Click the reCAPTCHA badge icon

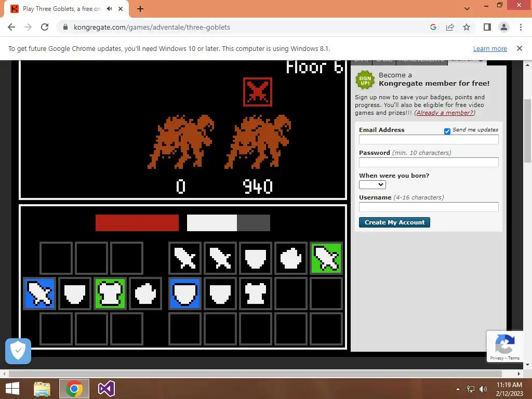point(505,344)
